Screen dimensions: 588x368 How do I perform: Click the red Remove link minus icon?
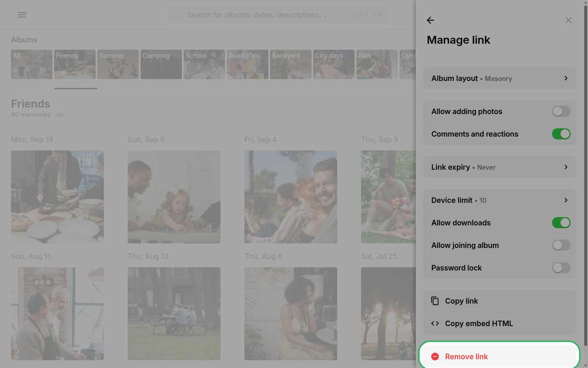435,356
